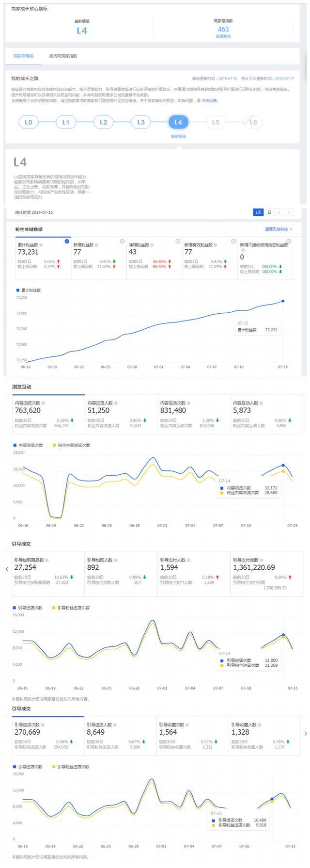310x868 pixels.
Task: Uncheck the 累计粉丝数 metric card
Action: coord(66,241)
